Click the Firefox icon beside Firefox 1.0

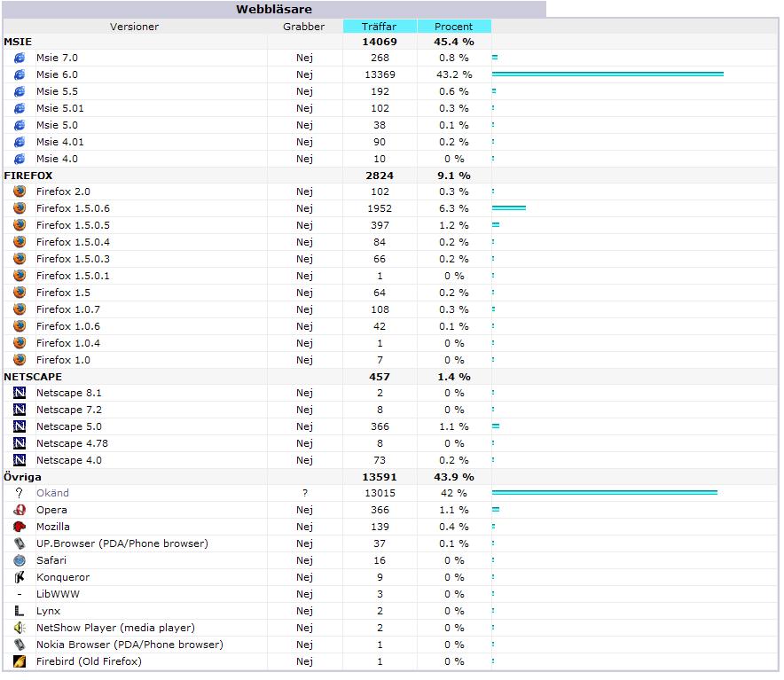click(x=20, y=359)
